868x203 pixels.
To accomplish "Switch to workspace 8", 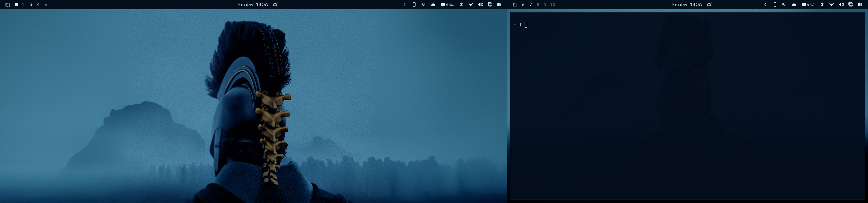I will point(538,5).
